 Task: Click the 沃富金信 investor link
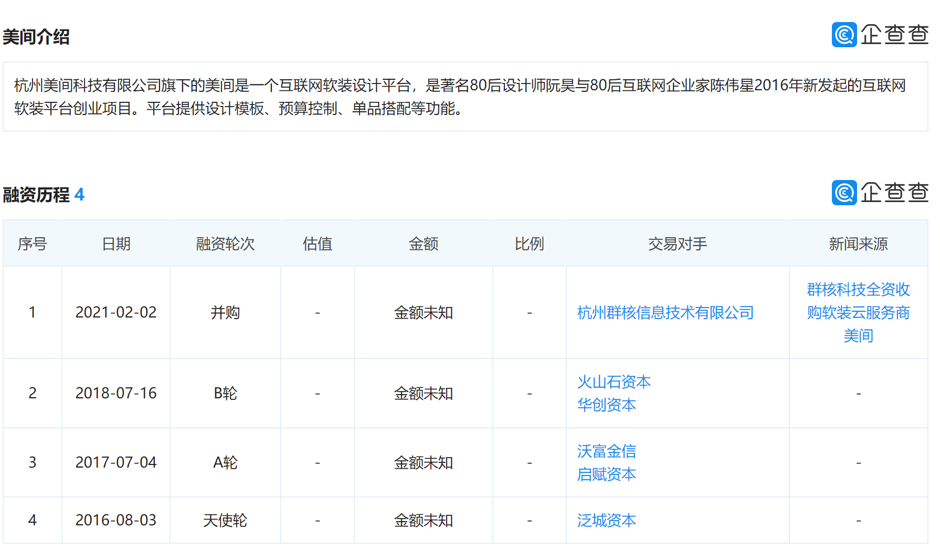pyautogui.click(x=607, y=451)
